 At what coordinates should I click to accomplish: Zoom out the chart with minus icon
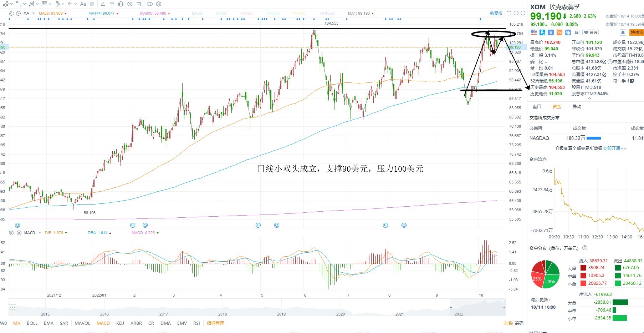(x=516, y=13)
